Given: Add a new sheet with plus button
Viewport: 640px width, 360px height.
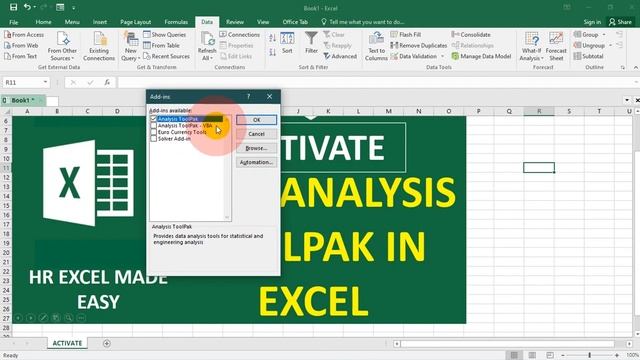Looking at the screenshot, I should [x=107, y=344].
